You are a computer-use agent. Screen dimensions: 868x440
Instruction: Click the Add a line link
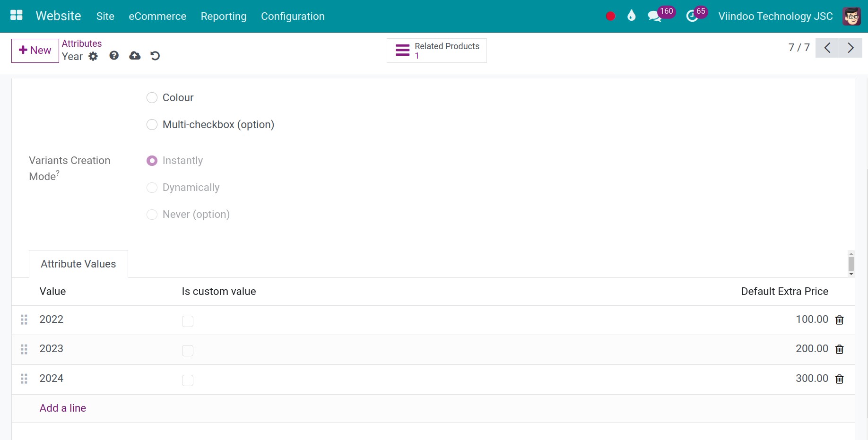[x=63, y=408]
